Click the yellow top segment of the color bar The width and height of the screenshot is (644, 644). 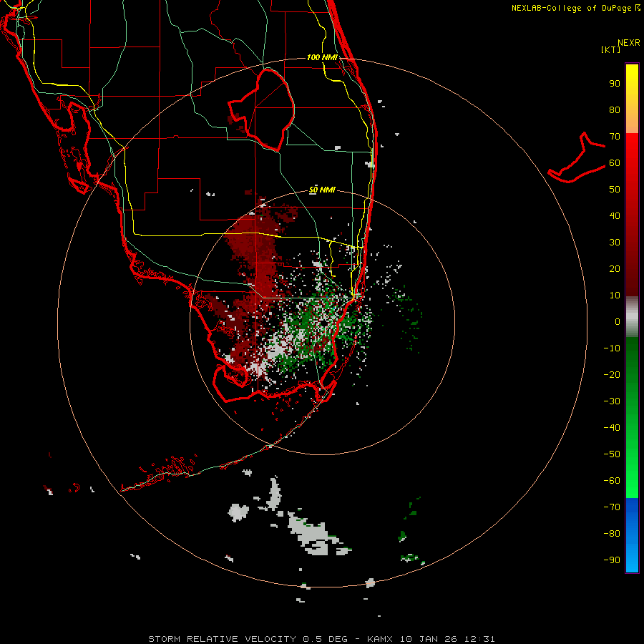click(x=632, y=99)
